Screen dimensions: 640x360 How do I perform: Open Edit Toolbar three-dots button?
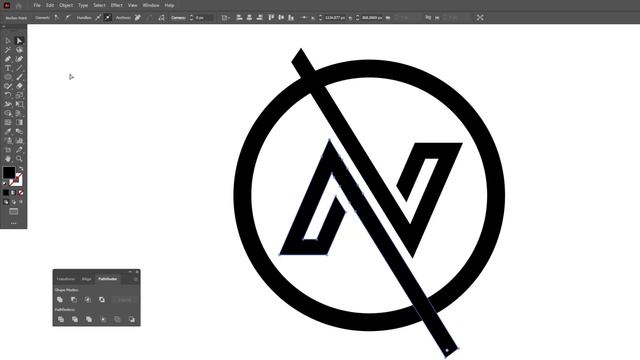[x=13, y=224]
